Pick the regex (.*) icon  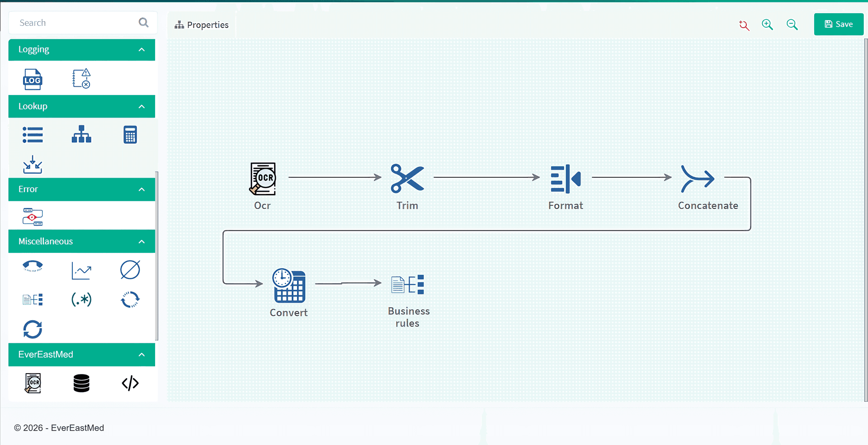point(81,299)
